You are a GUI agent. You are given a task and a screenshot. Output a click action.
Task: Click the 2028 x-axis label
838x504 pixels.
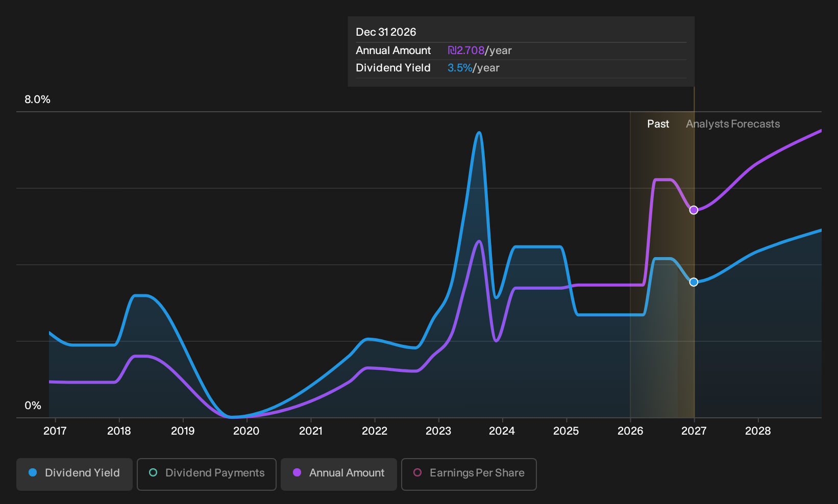(758, 431)
